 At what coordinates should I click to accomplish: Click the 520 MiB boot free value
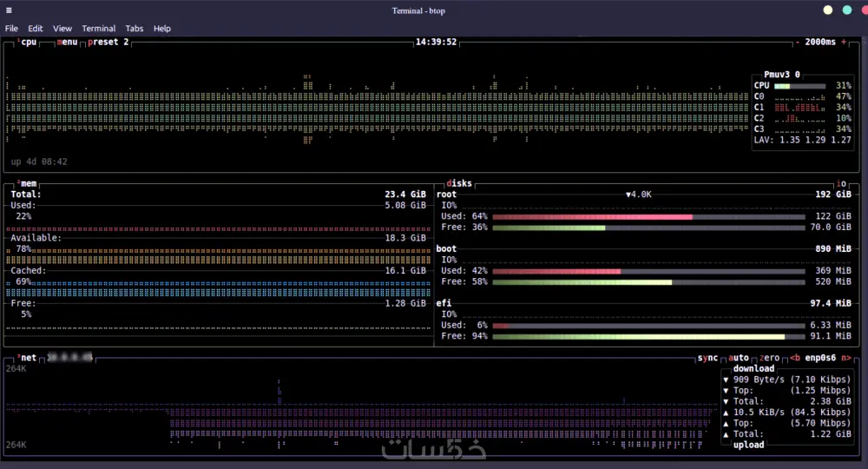pyautogui.click(x=833, y=282)
